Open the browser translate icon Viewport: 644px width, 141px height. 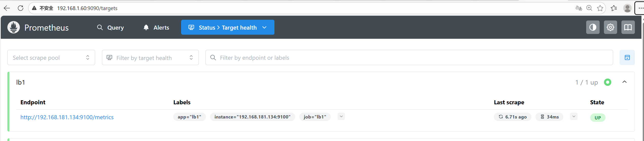(x=579, y=8)
